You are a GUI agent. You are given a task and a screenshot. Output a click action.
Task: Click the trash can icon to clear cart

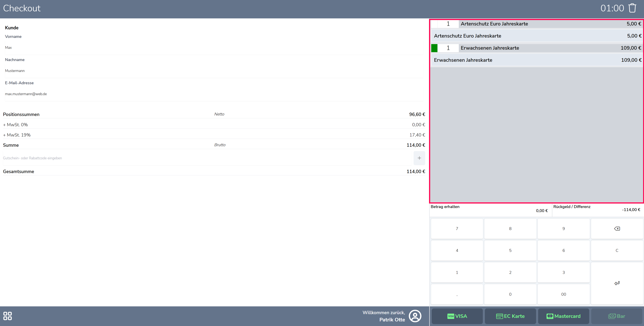tap(632, 8)
